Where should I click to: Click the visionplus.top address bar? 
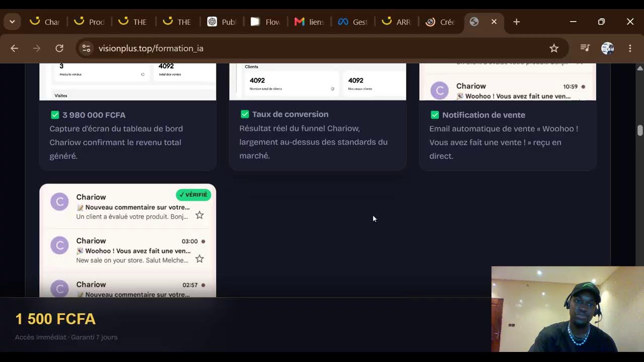click(322, 48)
